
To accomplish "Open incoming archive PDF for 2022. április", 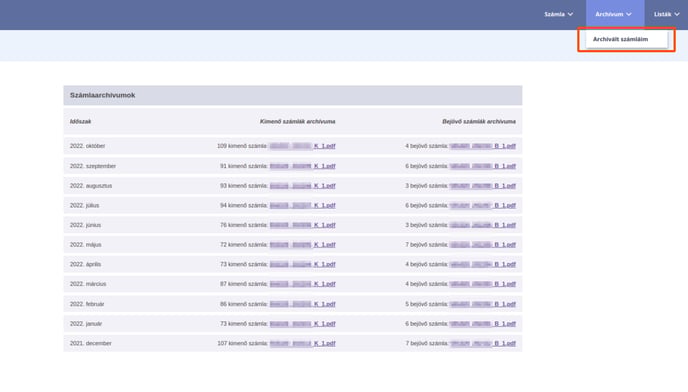I will [483, 265].
